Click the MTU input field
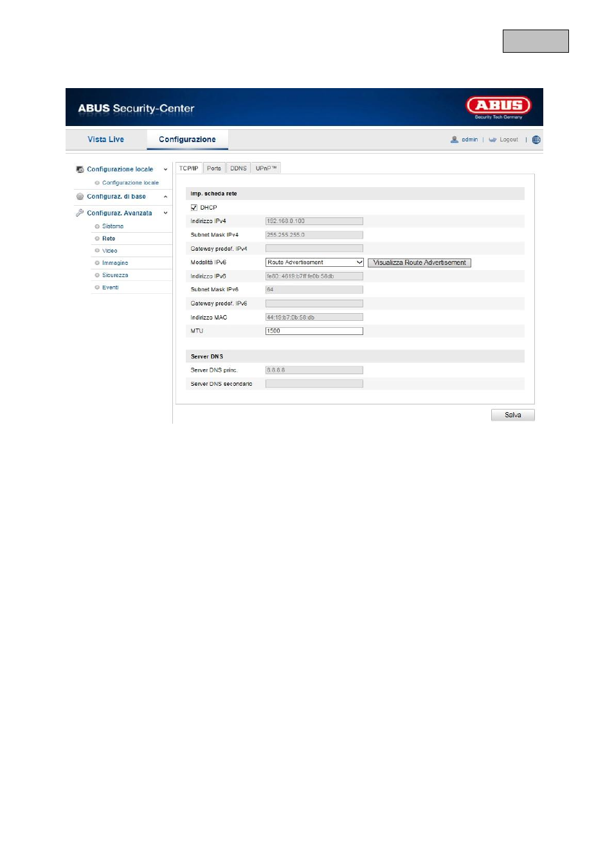614x868 pixels. (314, 331)
